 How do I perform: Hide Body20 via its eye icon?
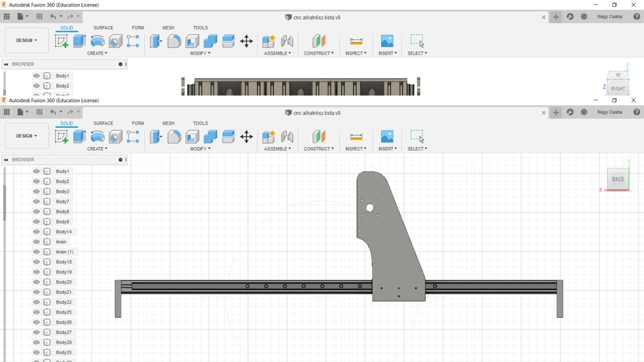coord(36,282)
